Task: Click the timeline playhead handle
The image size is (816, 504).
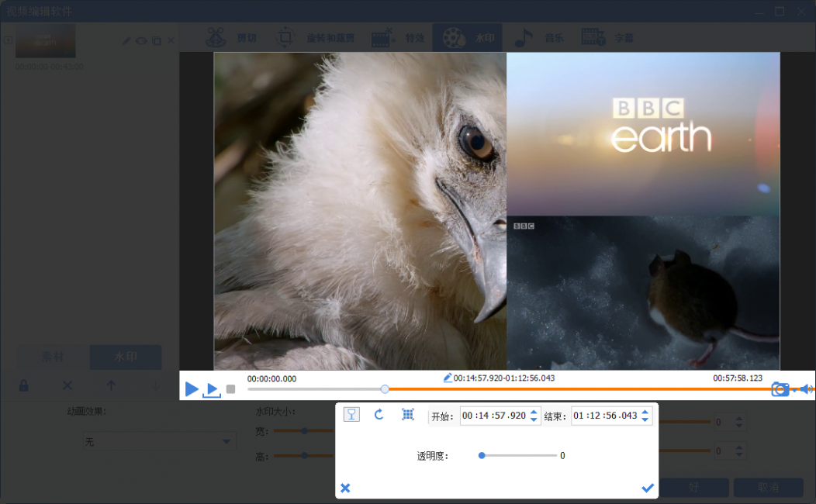Action: [385, 389]
